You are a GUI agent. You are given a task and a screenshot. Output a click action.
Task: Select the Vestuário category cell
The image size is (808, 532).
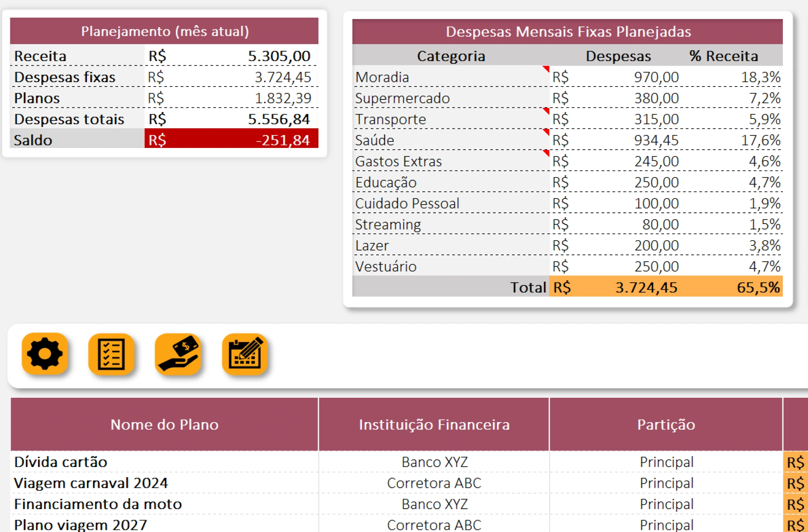pos(451,266)
